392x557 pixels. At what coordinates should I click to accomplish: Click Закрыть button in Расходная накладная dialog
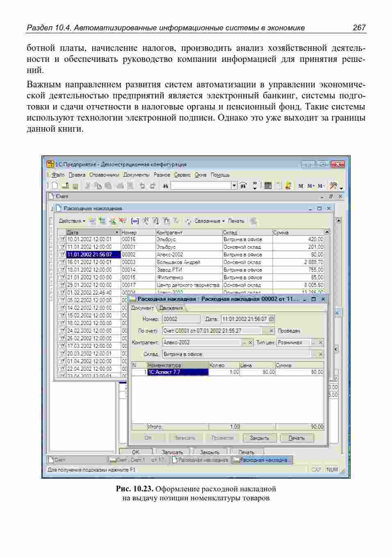[x=260, y=438]
